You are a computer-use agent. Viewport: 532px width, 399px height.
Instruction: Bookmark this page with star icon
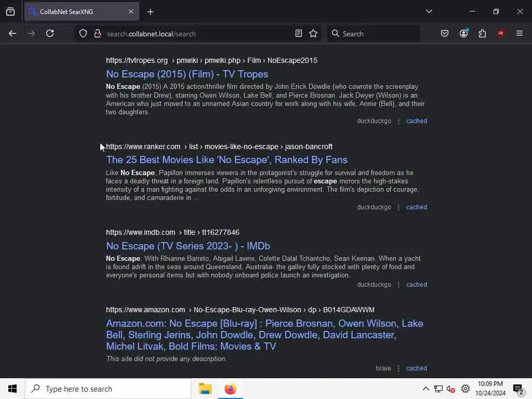[x=313, y=33]
